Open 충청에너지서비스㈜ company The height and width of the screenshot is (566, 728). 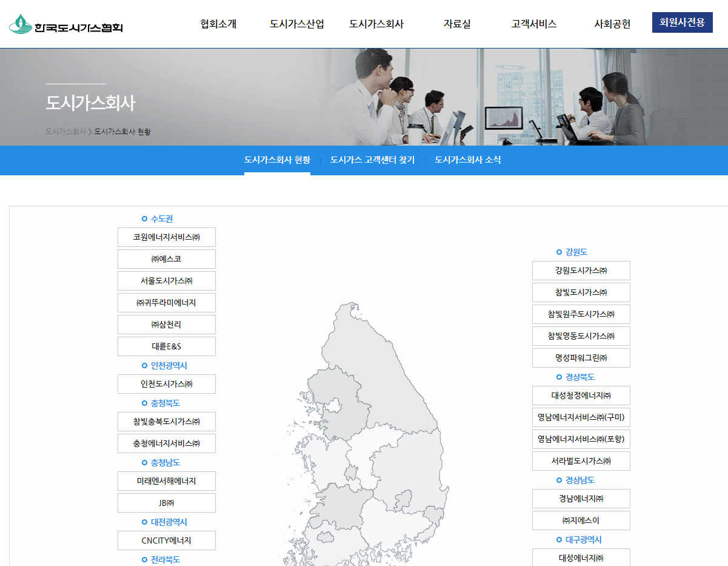coord(167,443)
